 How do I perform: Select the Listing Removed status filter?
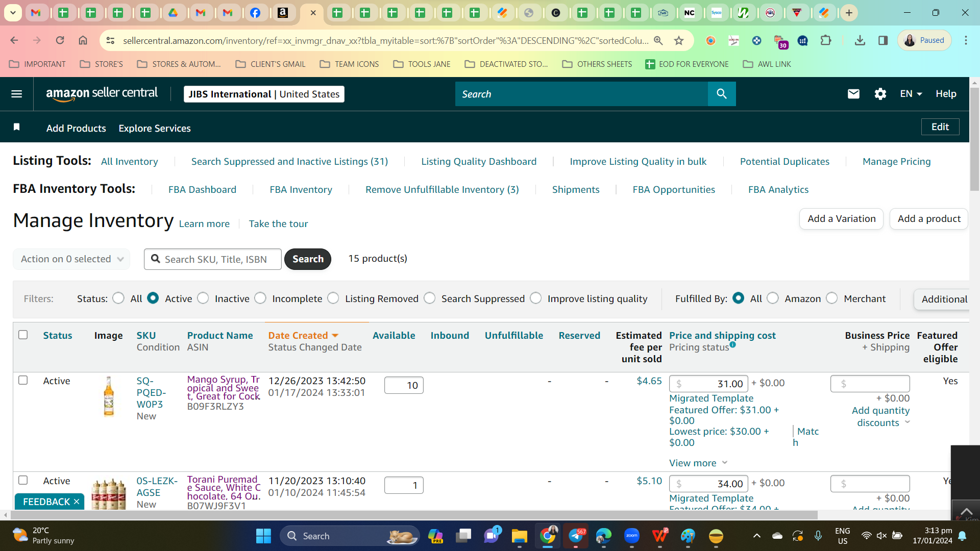333,298
